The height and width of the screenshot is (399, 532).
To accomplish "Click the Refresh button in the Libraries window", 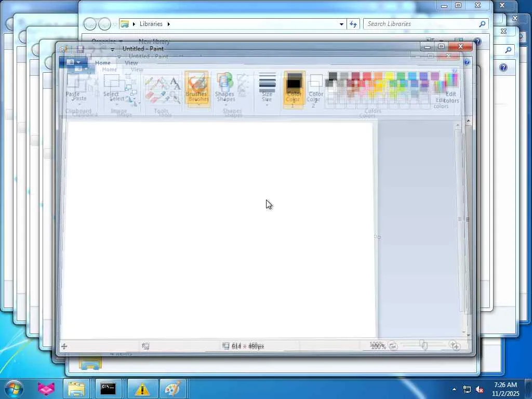I will point(353,24).
